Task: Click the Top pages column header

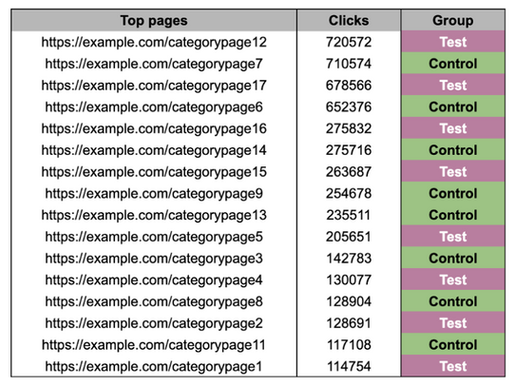Action: point(154,20)
